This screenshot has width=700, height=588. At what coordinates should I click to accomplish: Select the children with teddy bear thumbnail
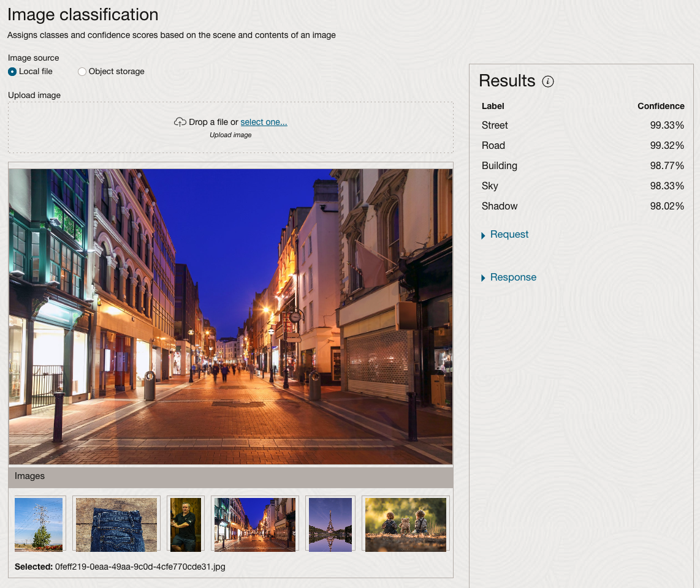point(405,524)
